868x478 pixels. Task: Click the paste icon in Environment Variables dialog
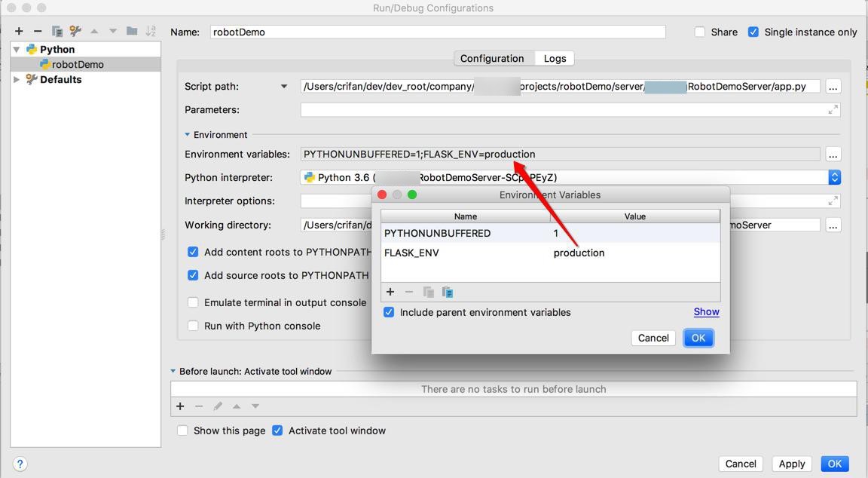(x=447, y=292)
